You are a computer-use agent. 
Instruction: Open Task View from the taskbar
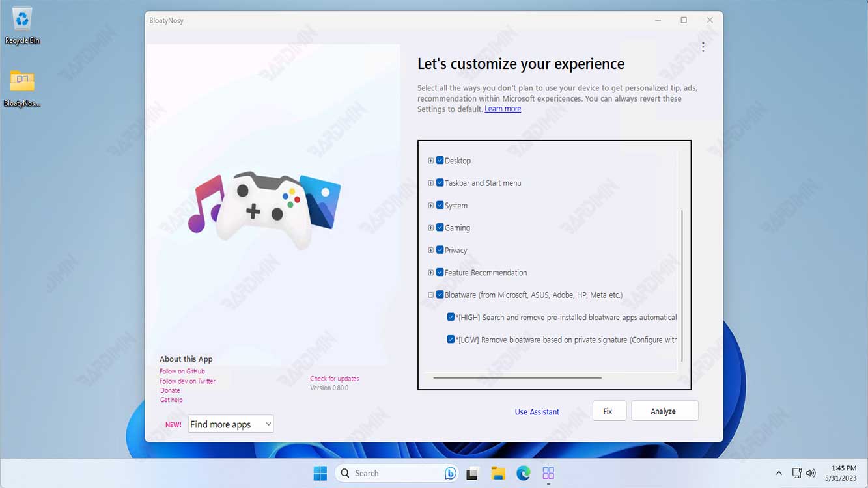tap(473, 473)
